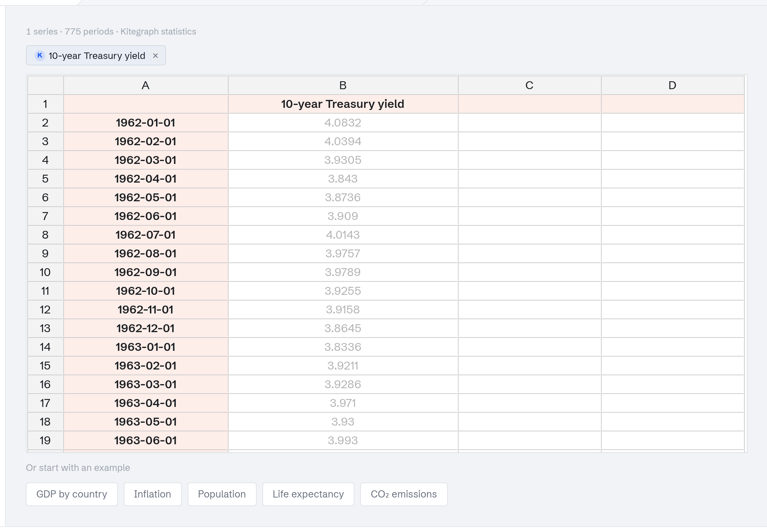This screenshot has width=767, height=532.
Task: Remove the 10-year Treasury yield series chip
Action: [155, 56]
